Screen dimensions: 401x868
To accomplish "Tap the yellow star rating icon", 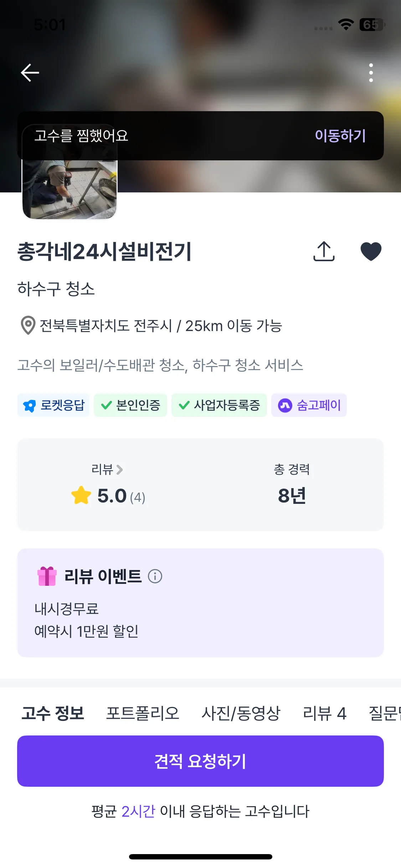I will [81, 496].
